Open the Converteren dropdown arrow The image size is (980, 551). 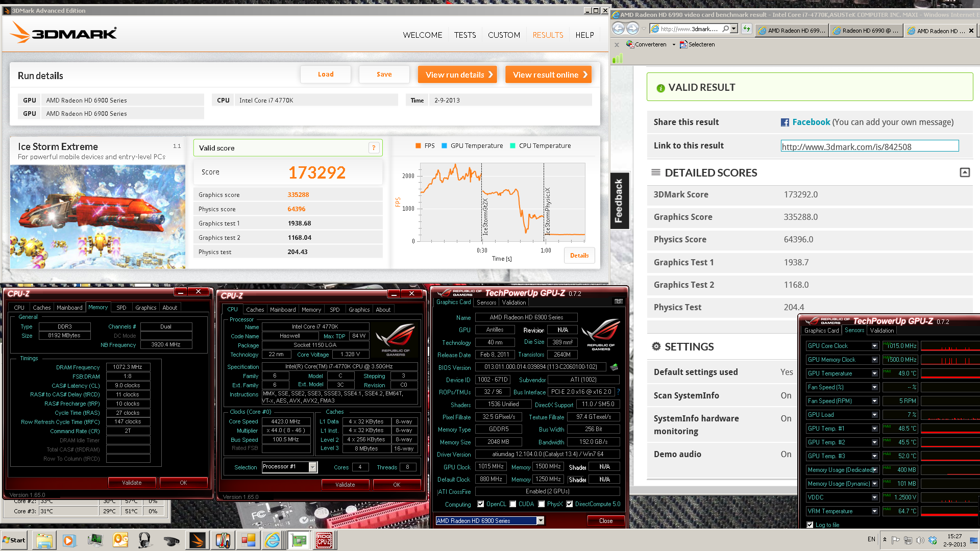[x=674, y=45]
